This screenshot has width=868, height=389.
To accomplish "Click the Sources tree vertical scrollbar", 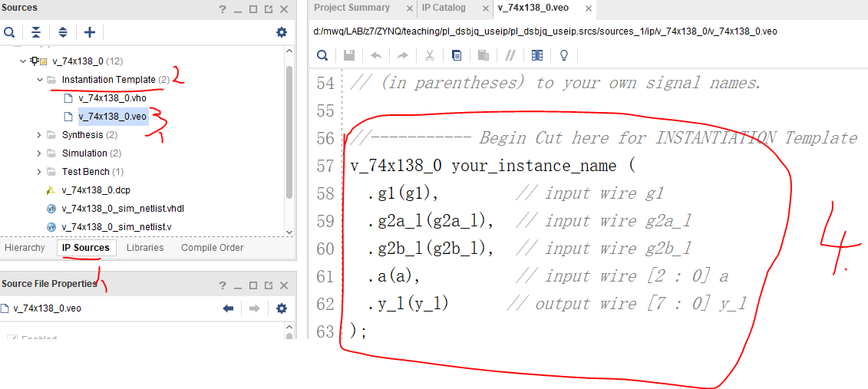I will point(289,133).
